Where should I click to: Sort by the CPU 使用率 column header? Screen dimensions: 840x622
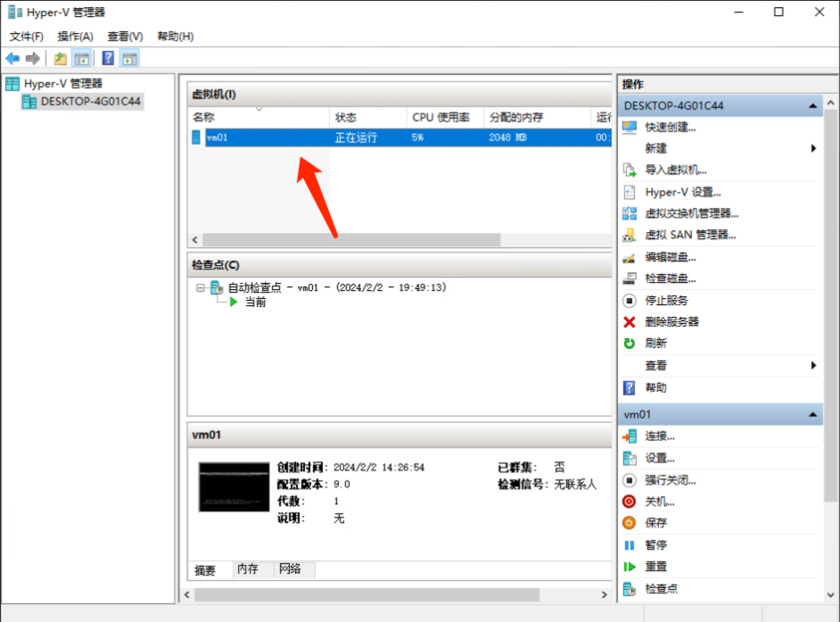click(445, 118)
